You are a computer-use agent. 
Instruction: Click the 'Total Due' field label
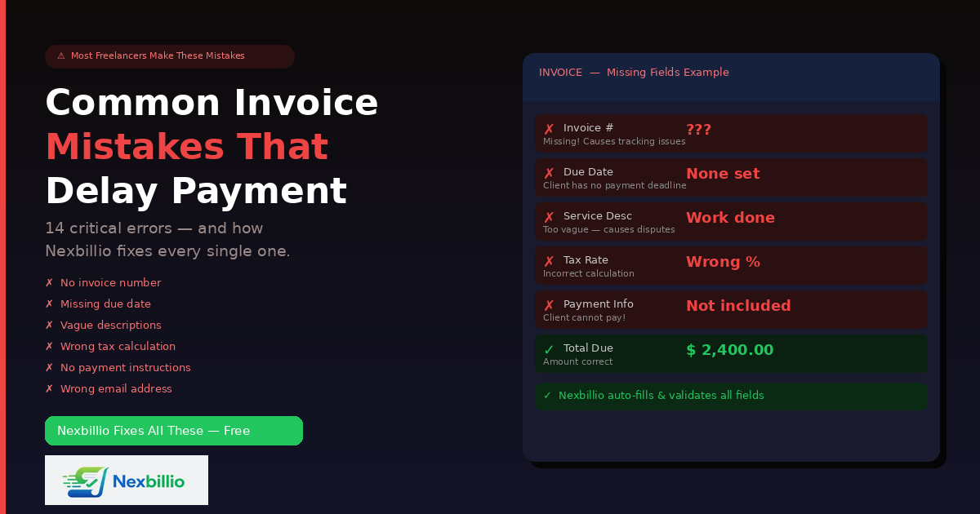(588, 348)
